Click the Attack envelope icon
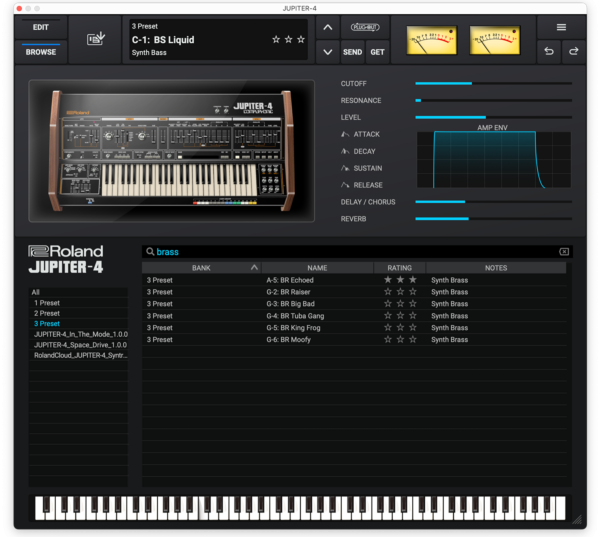Screen dimensions: 600x537 tap(345, 134)
